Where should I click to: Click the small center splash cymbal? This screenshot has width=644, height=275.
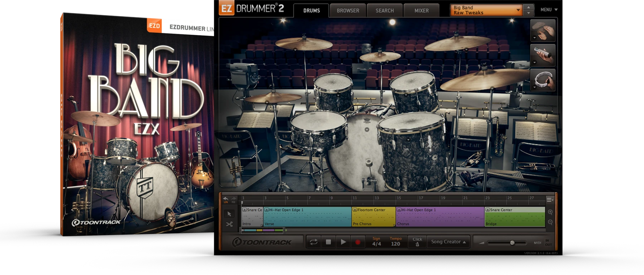[380, 56]
